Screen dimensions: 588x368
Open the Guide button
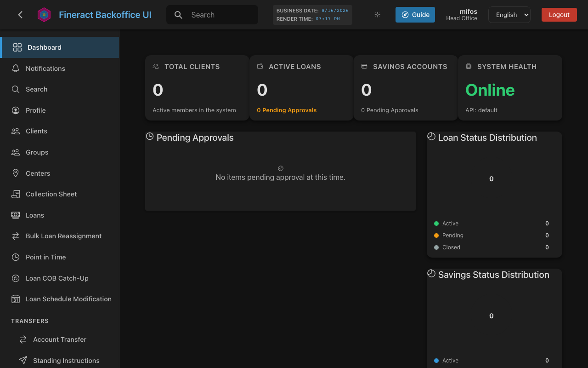(415, 15)
